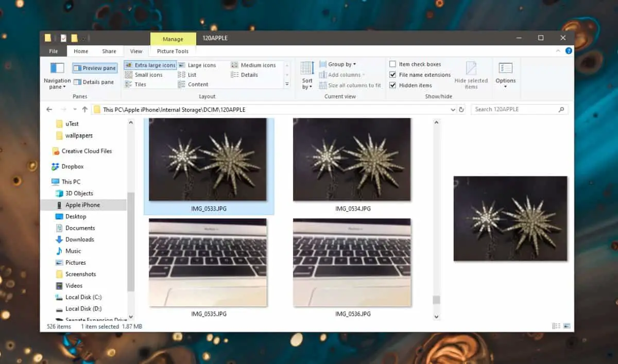Switch to the Share ribbon tab
The width and height of the screenshot is (618, 364).
click(109, 51)
